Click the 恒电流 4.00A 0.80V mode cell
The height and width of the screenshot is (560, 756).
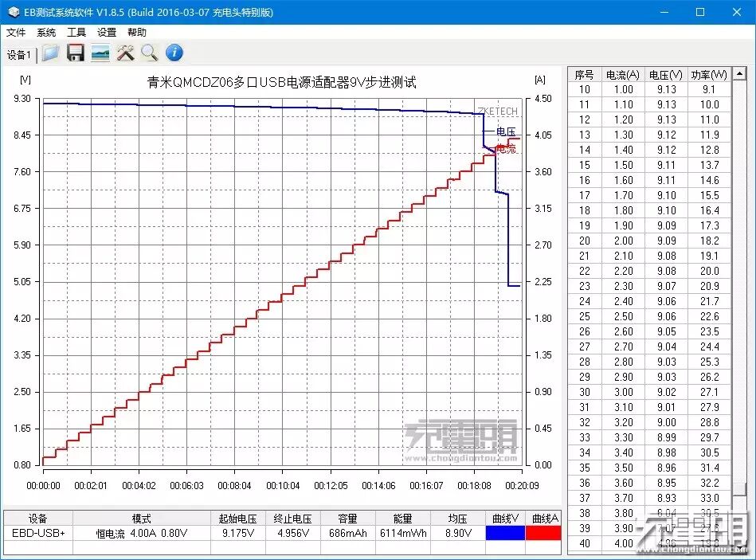tap(142, 533)
